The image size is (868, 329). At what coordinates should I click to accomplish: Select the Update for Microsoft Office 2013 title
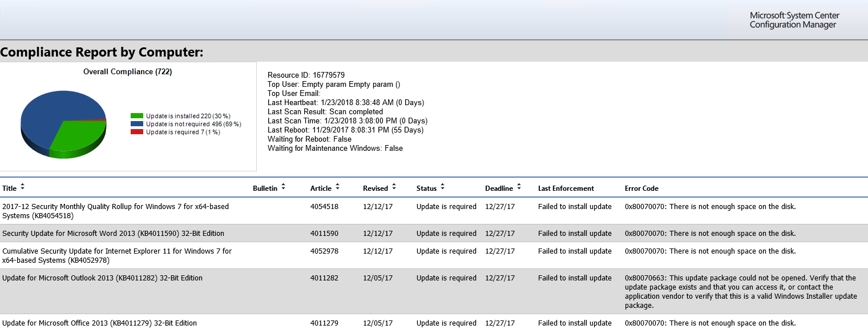99,323
